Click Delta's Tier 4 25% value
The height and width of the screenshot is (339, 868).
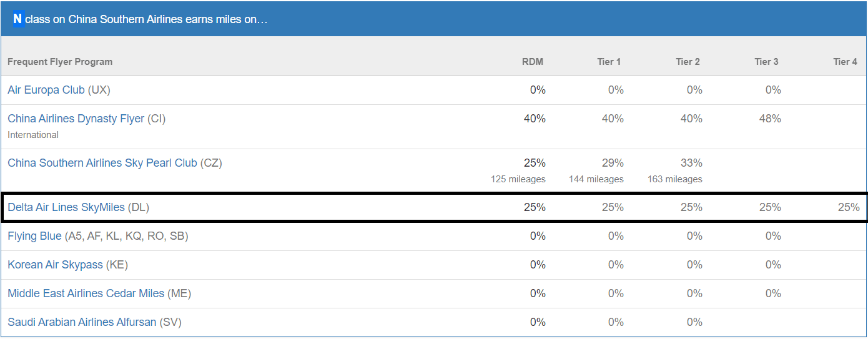pyautogui.click(x=849, y=207)
